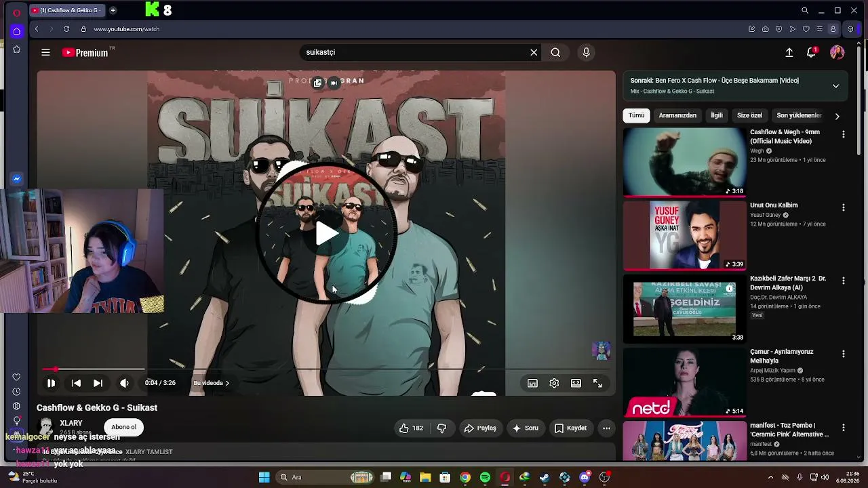Toggle subtitles on the player
Screen dimensions: 868x488
pos(532,383)
